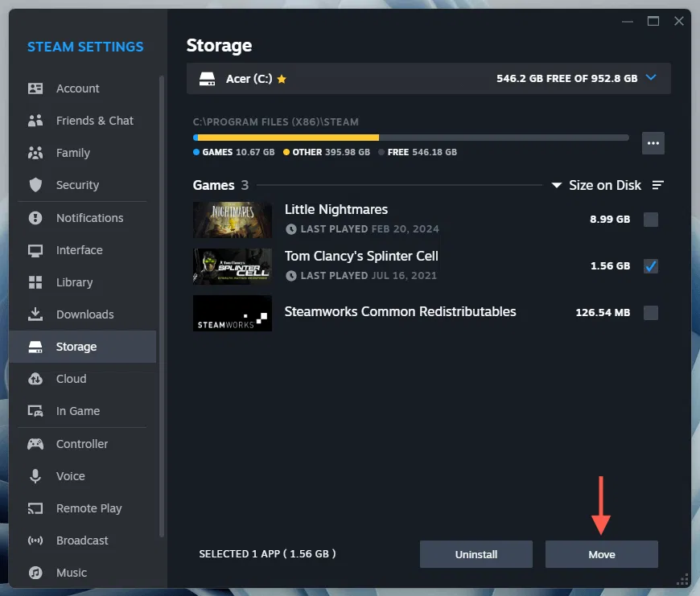Screen dimensions: 700x596
Task: Click the Steamworks logo thumbnail
Action: (233, 313)
